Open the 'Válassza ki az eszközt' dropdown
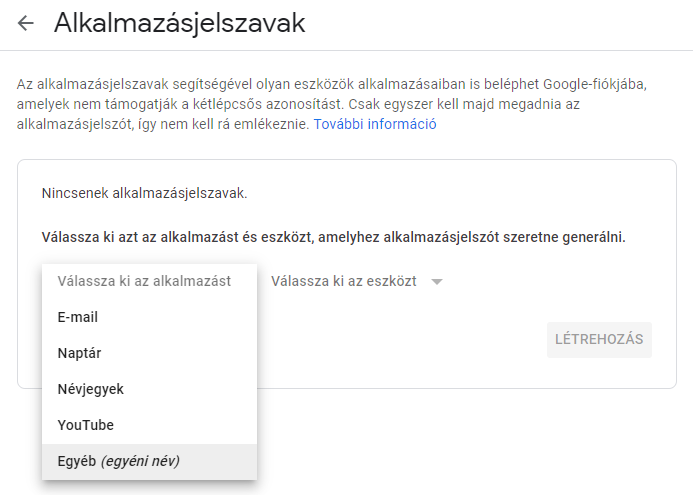693x495 pixels. (x=344, y=282)
